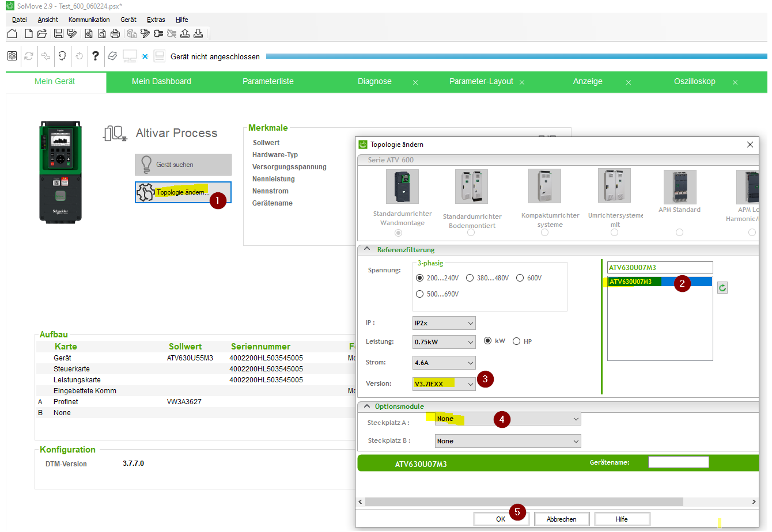Create a new project via toolbar icon
Viewport: 772px width, 532px height.
(28, 34)
